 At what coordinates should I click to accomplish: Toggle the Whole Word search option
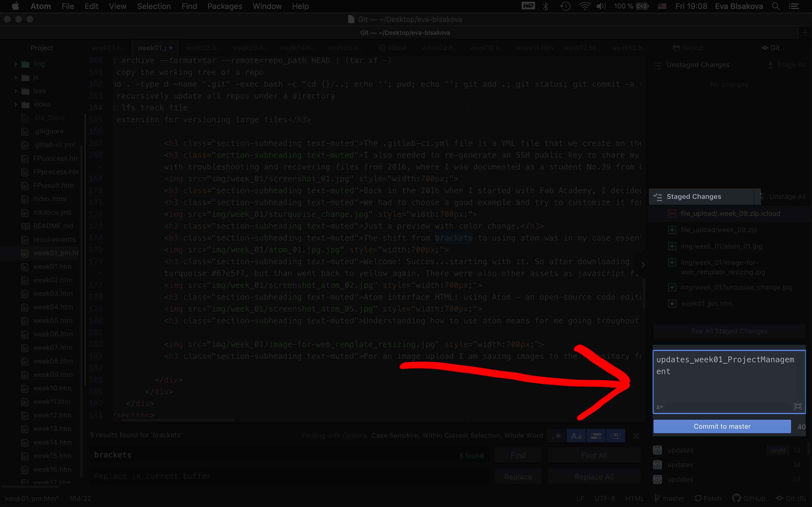click(615, 436)
